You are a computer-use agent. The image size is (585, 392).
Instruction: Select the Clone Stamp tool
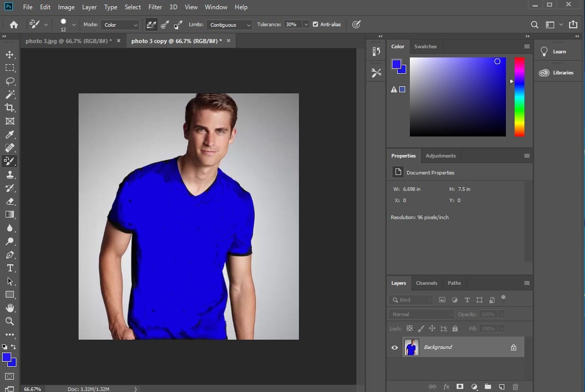click(x=9, y=174)
